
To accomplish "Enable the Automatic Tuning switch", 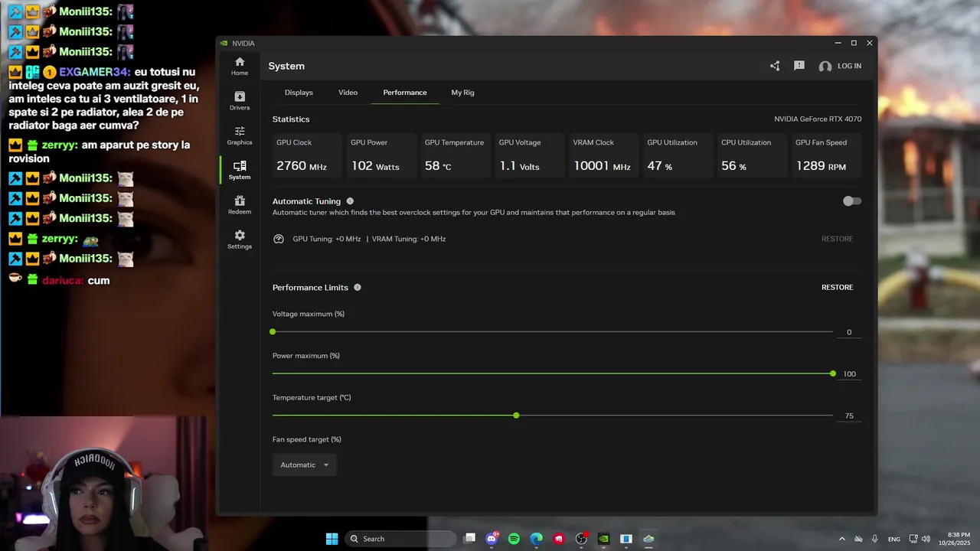I will [852, 201].
